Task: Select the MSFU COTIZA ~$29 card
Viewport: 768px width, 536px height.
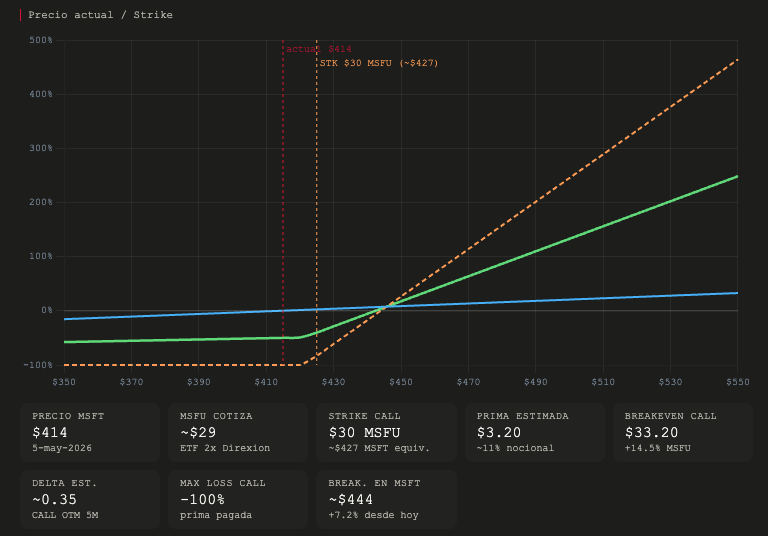Action: click(238, 432)
